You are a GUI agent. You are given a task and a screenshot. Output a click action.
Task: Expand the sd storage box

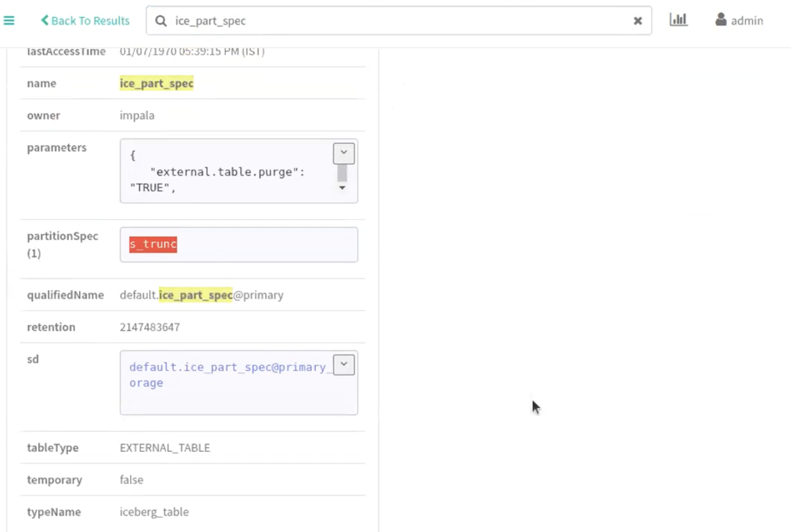[x=343, y=365]
